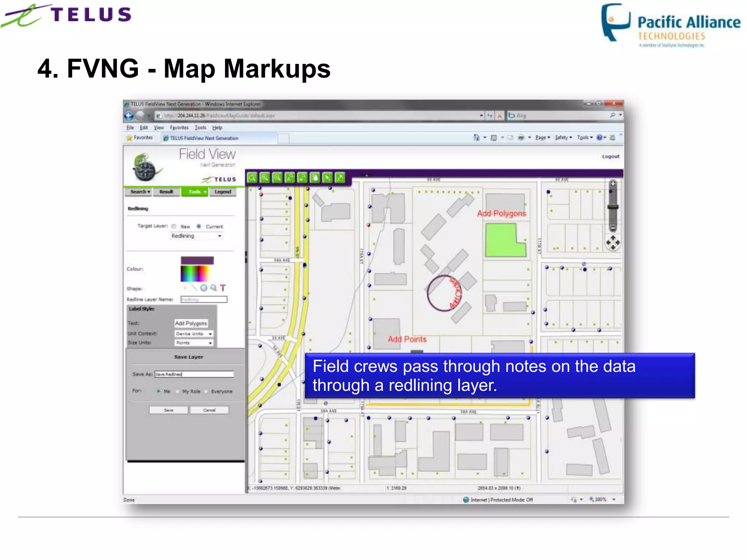Click the map zoom slider handle
Image resolution: width=747 pixels, height=560 pixels.
point(613,207)
